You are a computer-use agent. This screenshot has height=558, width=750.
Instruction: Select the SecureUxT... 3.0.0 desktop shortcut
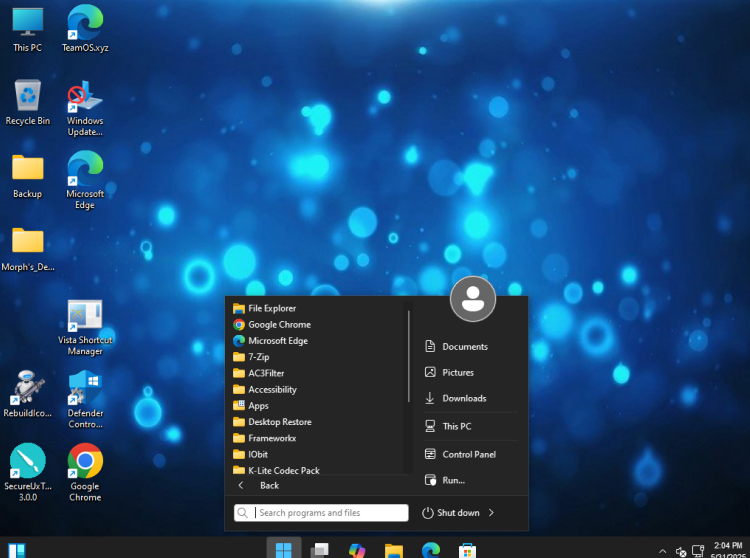[x=27, y=472]
